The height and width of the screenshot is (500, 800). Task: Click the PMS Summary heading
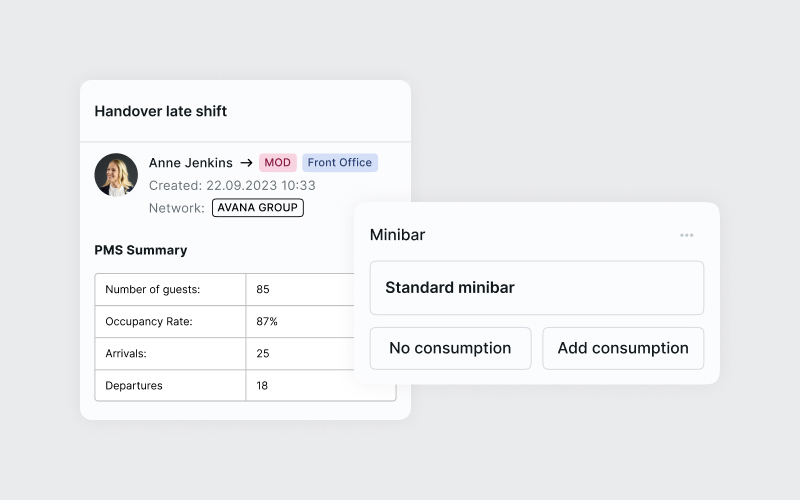[x=141, y=250]
